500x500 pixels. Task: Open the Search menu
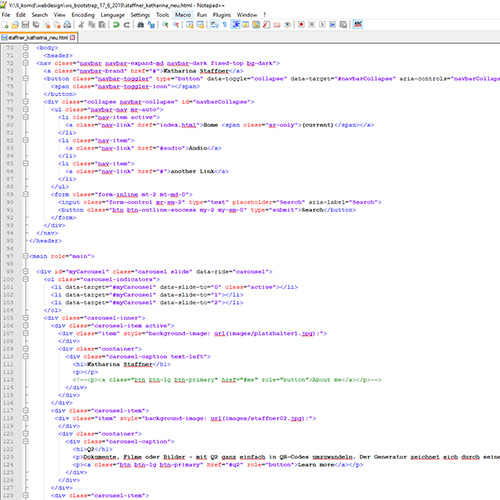40,15
